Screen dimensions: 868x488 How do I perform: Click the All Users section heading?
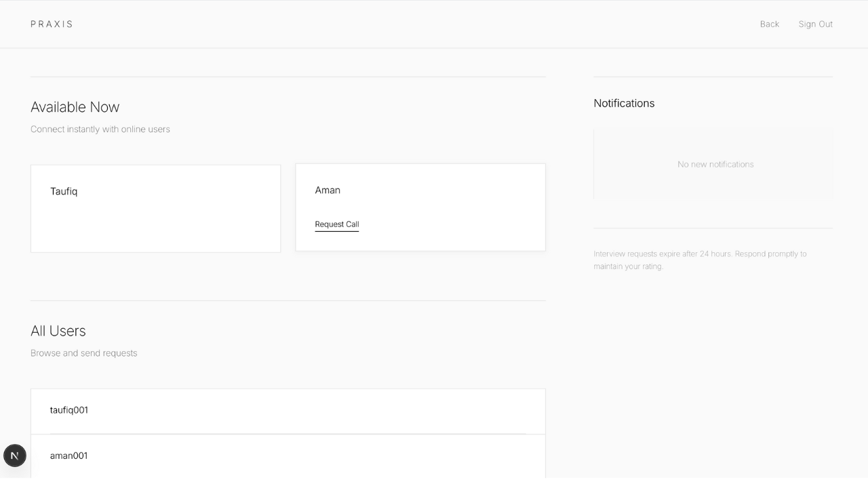(58, 331)
